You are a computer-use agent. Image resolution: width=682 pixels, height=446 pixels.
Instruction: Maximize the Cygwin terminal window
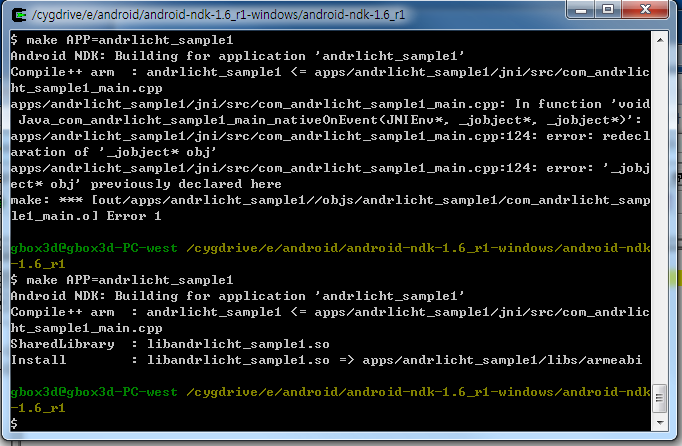pyautogui.click(x=608, y=10)
